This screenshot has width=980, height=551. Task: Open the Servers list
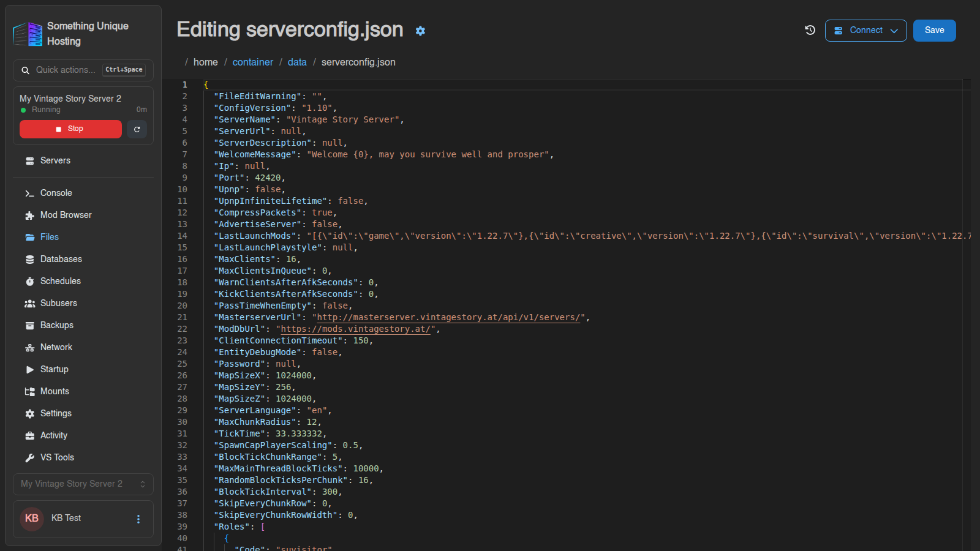click(x=83, y=160)
